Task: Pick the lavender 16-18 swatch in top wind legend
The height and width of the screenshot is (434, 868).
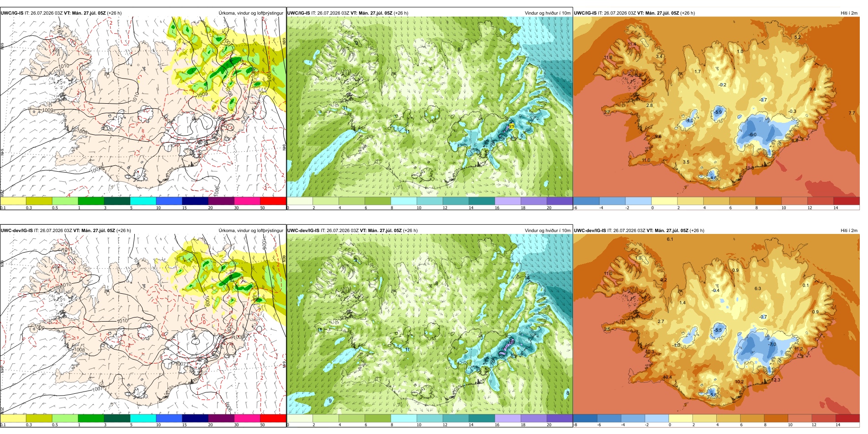Action: tap(508, 201)
